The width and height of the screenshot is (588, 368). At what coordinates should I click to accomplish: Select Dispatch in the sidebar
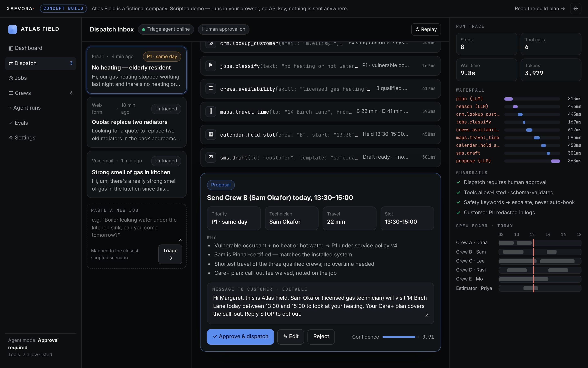41,63
